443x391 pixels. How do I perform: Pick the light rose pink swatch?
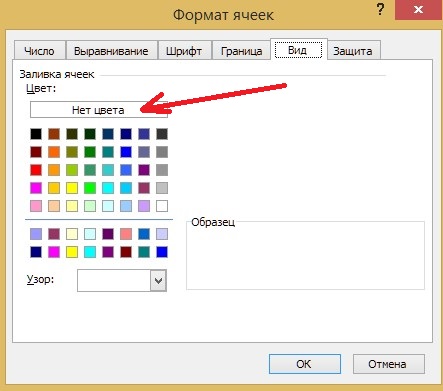click(36, 206)
